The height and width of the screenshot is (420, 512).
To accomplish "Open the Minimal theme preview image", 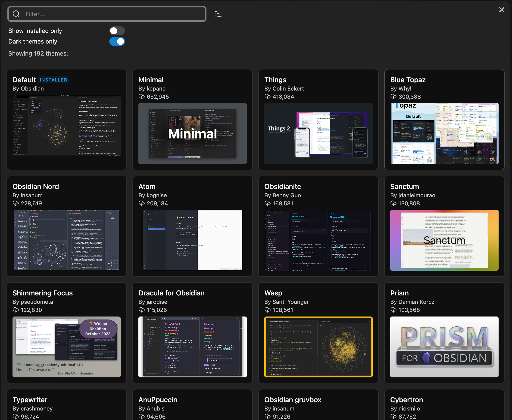I will coord(193,134).
